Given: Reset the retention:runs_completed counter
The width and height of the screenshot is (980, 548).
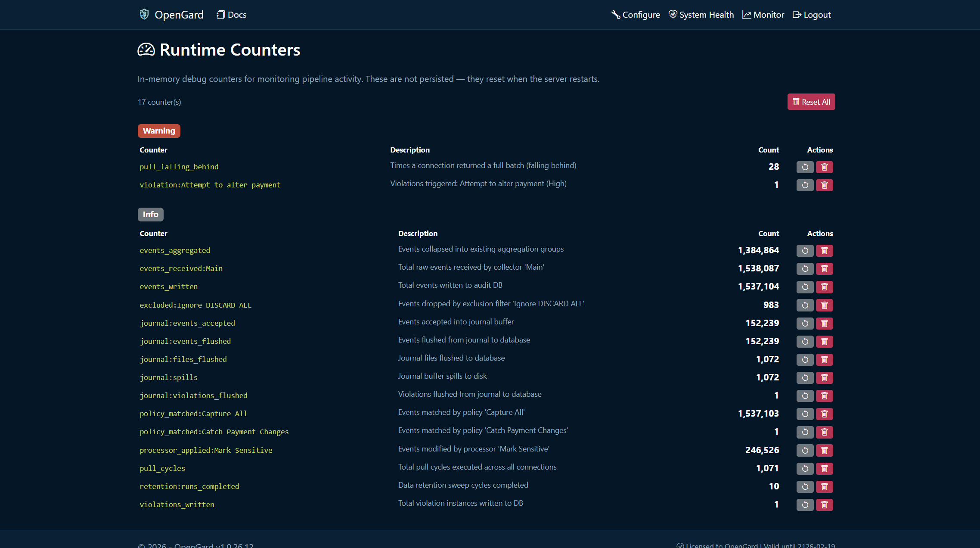Looking at the screenshot, I should pyautogui.click(x=805, y=486).
